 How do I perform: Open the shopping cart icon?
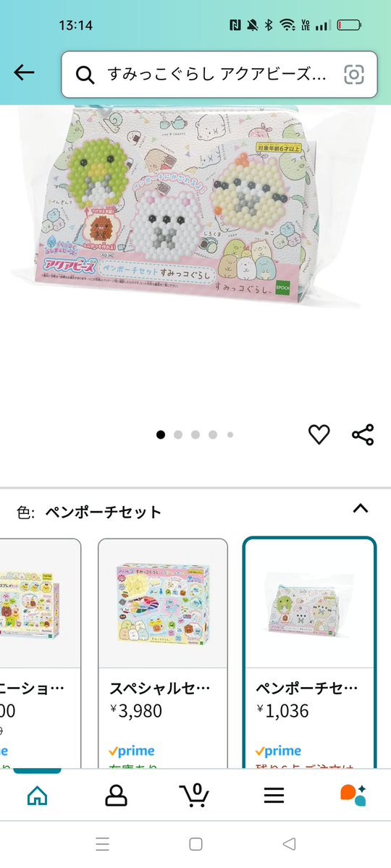click(x=195, y=796)
